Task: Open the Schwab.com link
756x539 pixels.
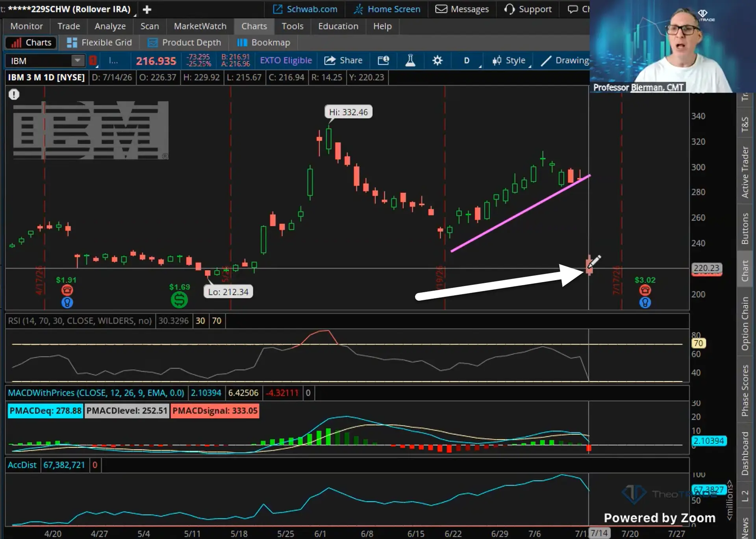Action: (x=305, y=9)
